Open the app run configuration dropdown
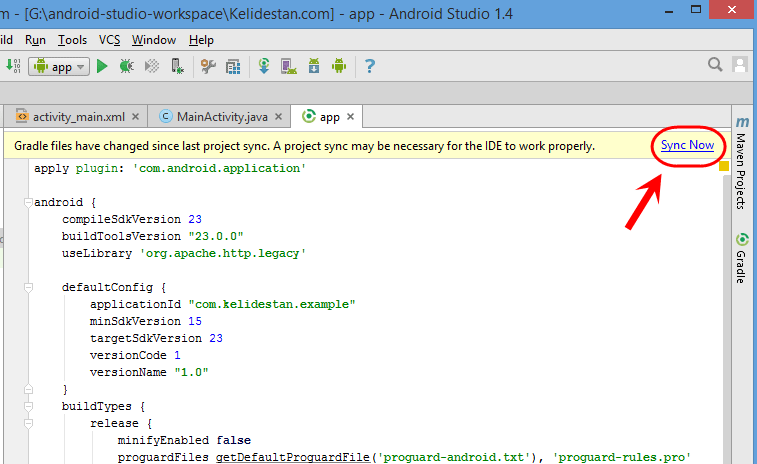Viewport: 757px width, 464px height. click(59, 67)
